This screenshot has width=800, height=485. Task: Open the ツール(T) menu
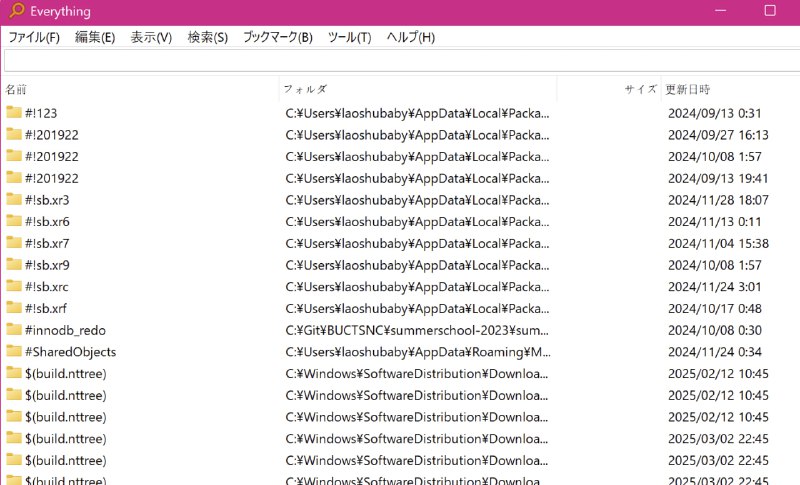(349, 37)
